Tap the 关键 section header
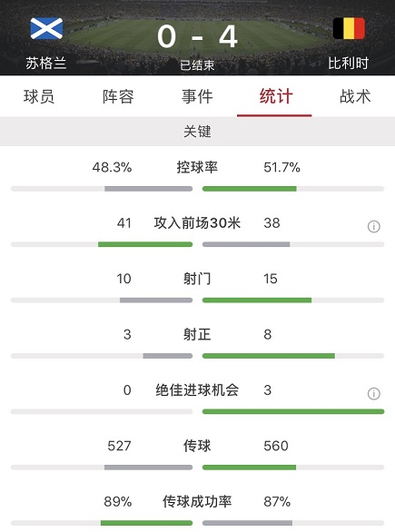Viewport: 395px width, 532px height. 198,132
